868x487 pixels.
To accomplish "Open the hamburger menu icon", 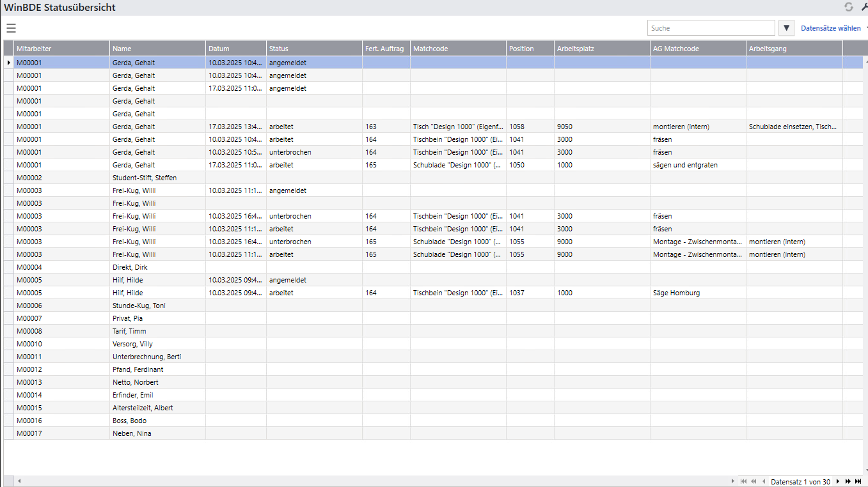I will pyautogui.click(x=11, y=28).
